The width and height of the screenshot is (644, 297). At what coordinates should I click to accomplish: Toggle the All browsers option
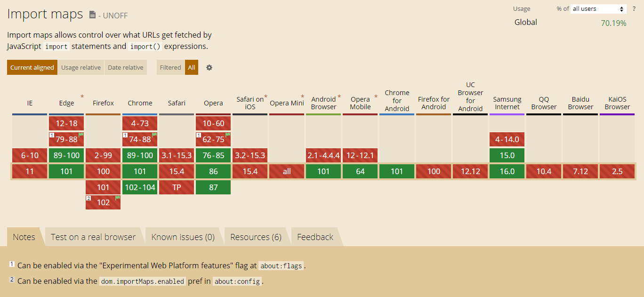[x=192, y=67]
